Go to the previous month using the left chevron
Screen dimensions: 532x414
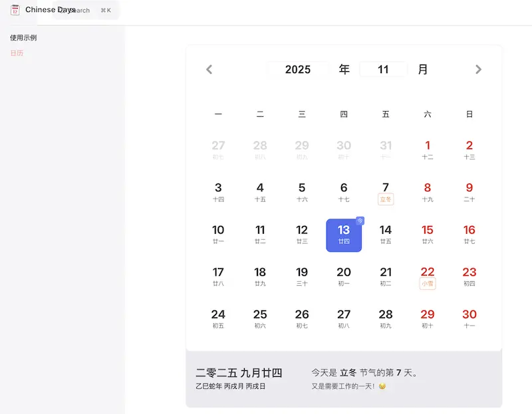tap(209, 69)
